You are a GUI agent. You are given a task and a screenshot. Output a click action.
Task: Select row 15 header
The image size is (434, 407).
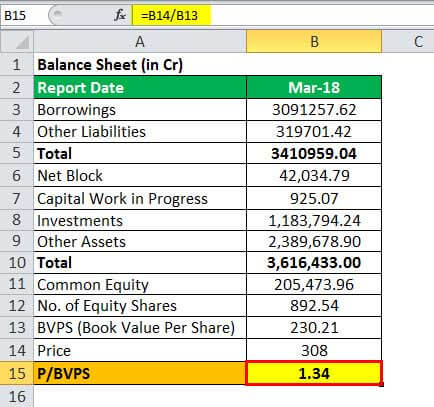17,373
